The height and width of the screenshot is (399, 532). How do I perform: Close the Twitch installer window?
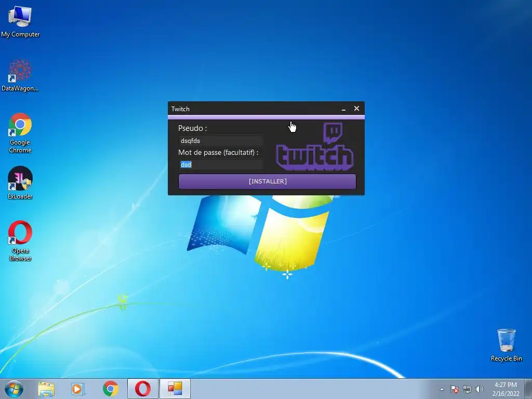[356, 108]
